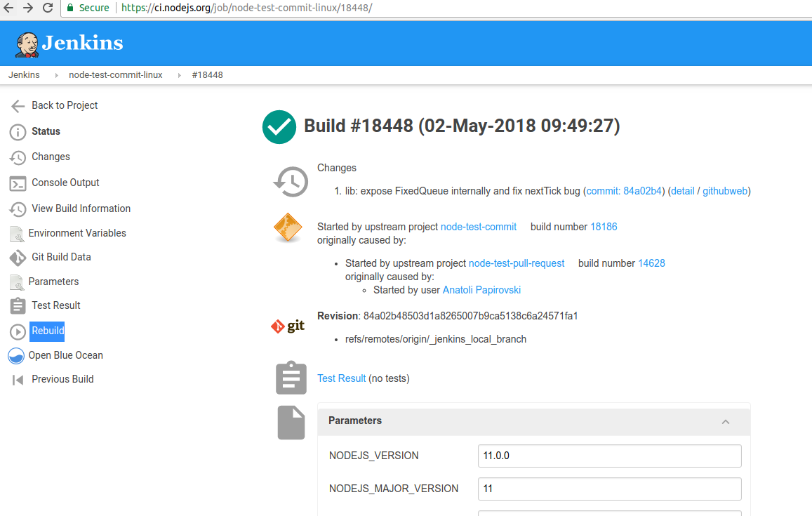Click the browser back arrow button
Viewport: 812px width, 516px height.
8,8
